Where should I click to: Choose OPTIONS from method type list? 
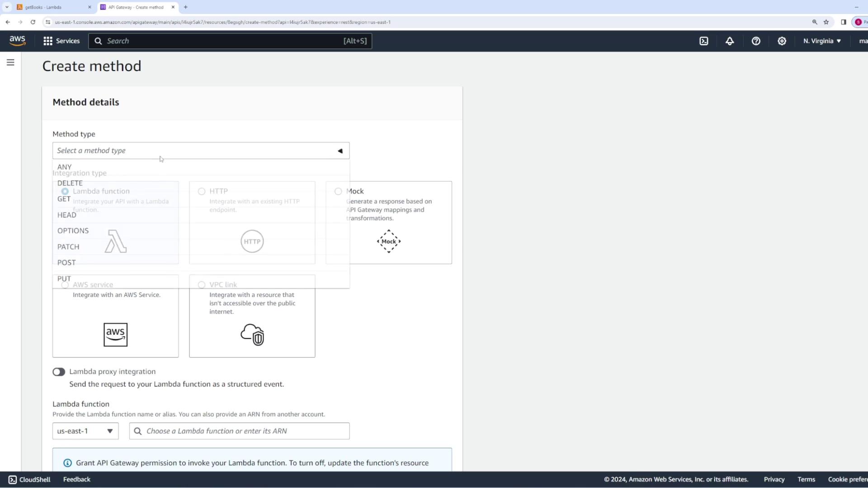pyautogui.click(x=73, y=231)
